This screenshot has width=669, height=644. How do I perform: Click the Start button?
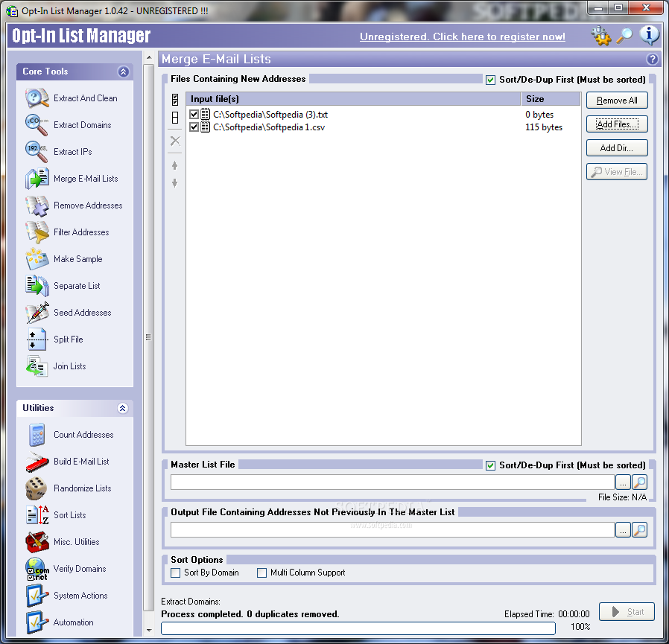click(x=627, y=612)
